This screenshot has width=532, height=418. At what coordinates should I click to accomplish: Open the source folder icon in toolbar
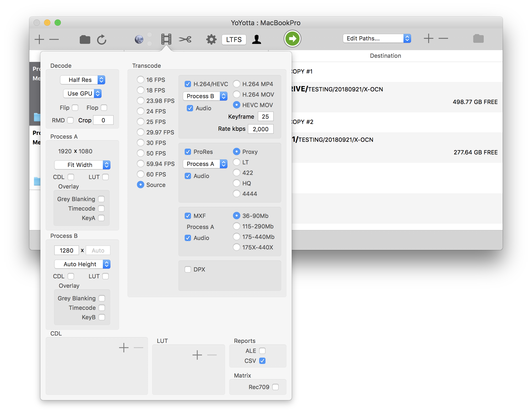pyautogui.click(x=85, y=39)
